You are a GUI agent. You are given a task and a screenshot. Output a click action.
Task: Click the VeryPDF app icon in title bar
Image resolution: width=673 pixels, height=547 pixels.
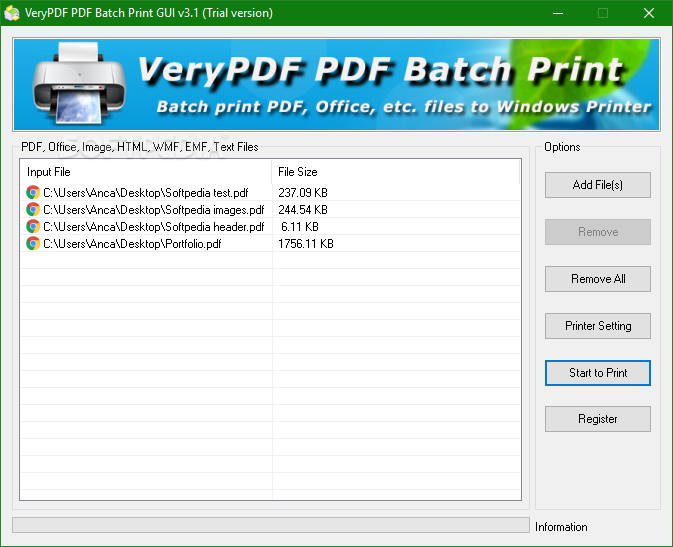tap(12, 13)
